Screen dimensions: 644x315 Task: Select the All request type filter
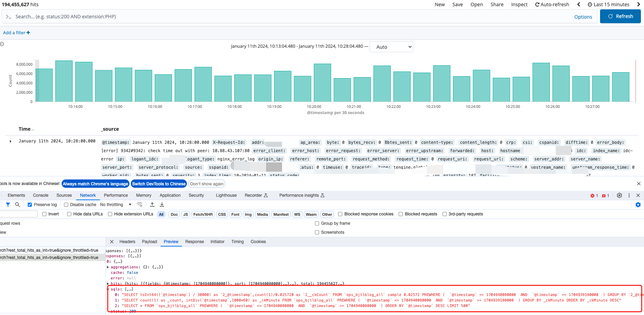click(x=161, y=214)
